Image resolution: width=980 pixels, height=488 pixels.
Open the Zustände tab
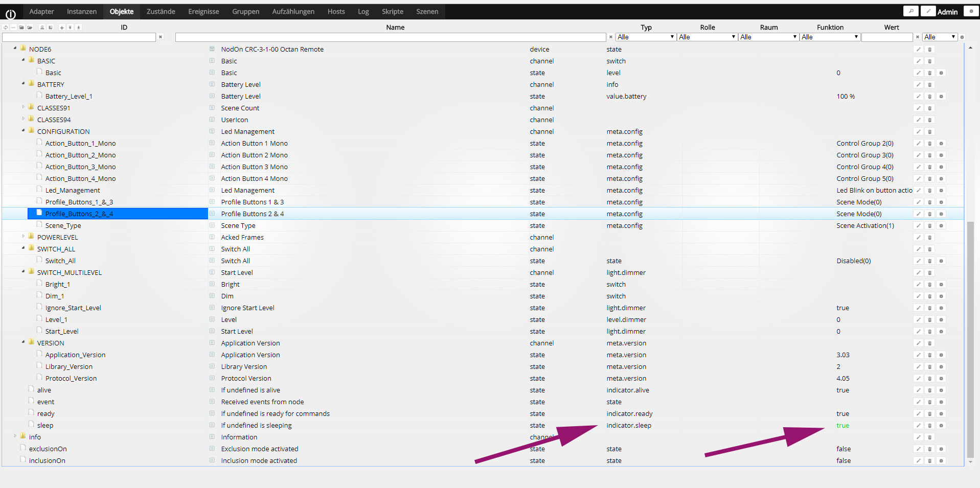(161, 12)
